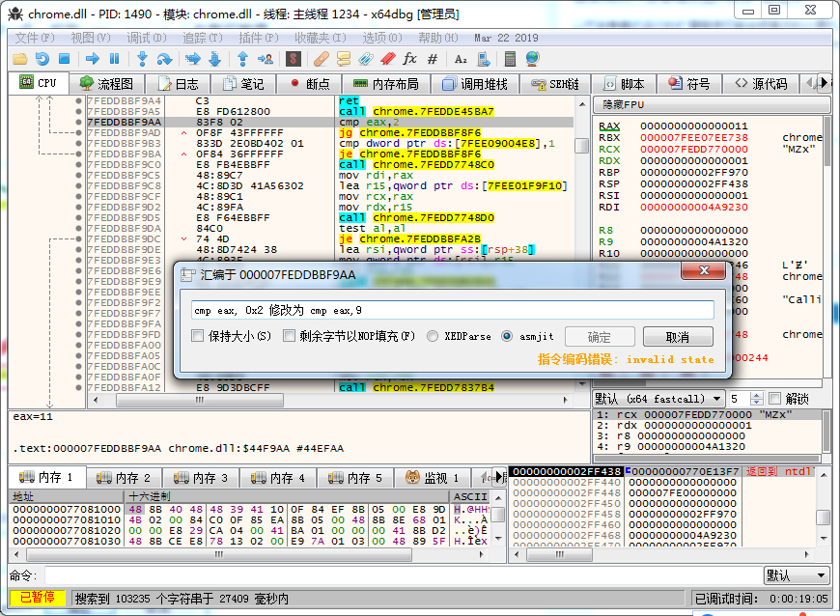The image size is (840, 616).
Task: Click the 取消 button in the assemble dialog
Action: coord(678,337)
